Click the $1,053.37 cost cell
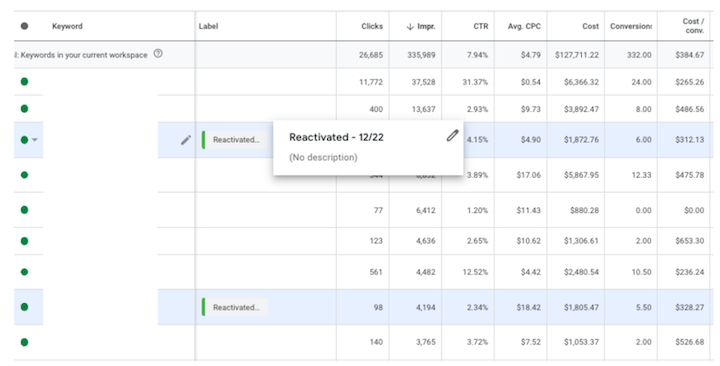This screenshot has height=366, width=720. pos(581,342)
